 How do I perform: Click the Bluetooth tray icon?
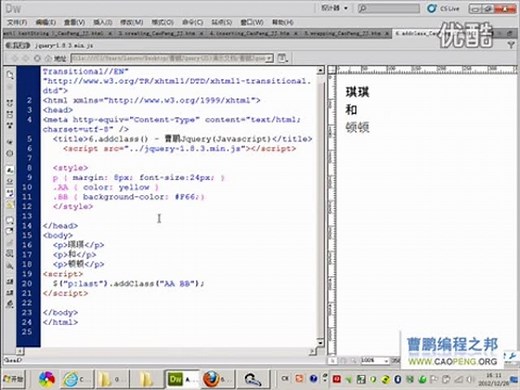(397, 379)
